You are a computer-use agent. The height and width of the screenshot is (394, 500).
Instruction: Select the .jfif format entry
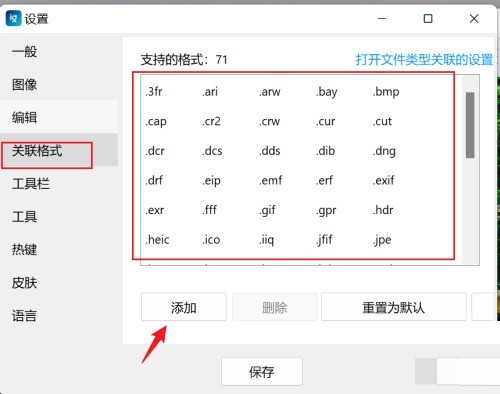(324, 240)
